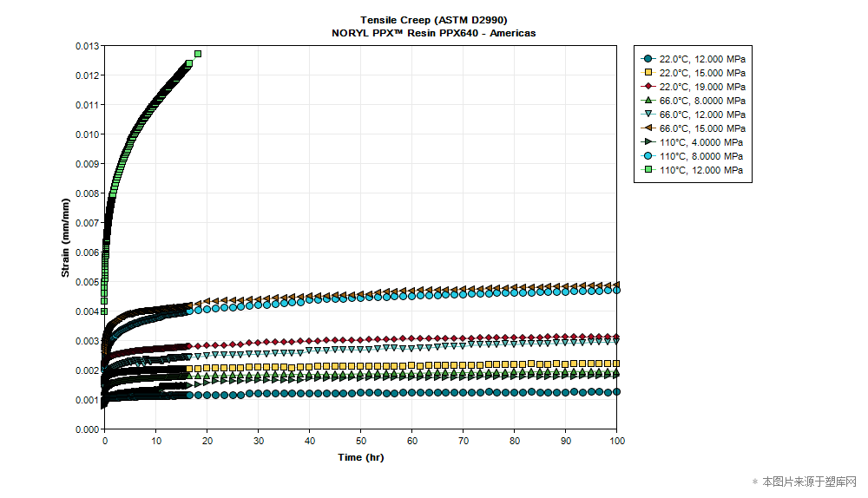Click the highest green square data point
Image resolution: width=868 pixels, height=498 pixels.
[x=198, y=54]
